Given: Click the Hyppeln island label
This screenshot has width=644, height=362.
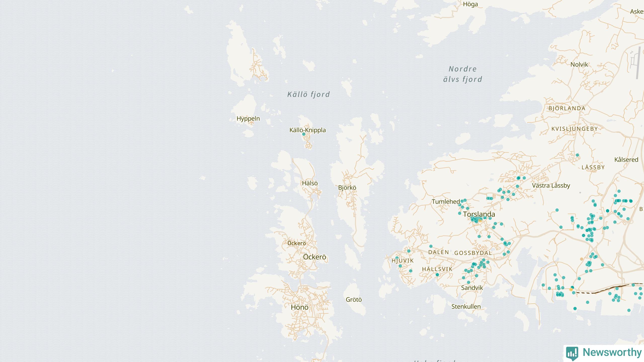Looking at the screenshot, I should click(248, 118).
